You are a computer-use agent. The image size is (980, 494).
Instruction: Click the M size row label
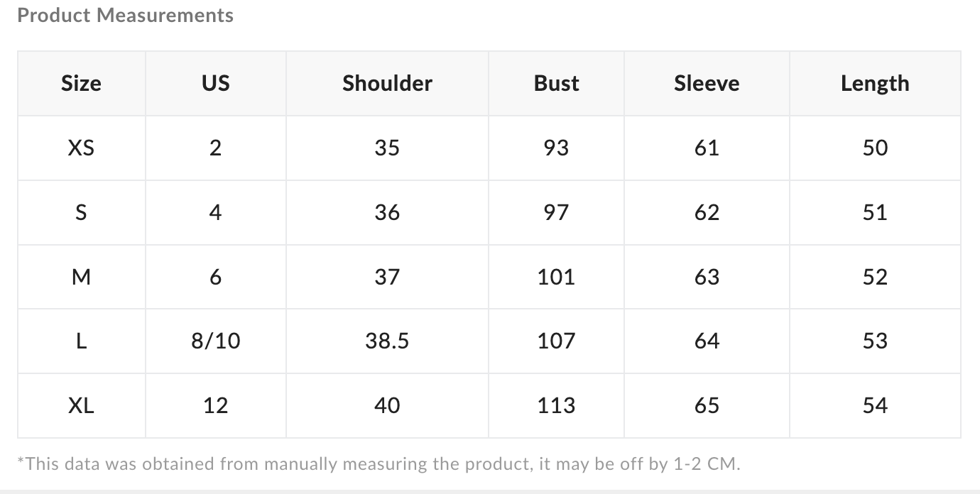click(x=81, y=277)
